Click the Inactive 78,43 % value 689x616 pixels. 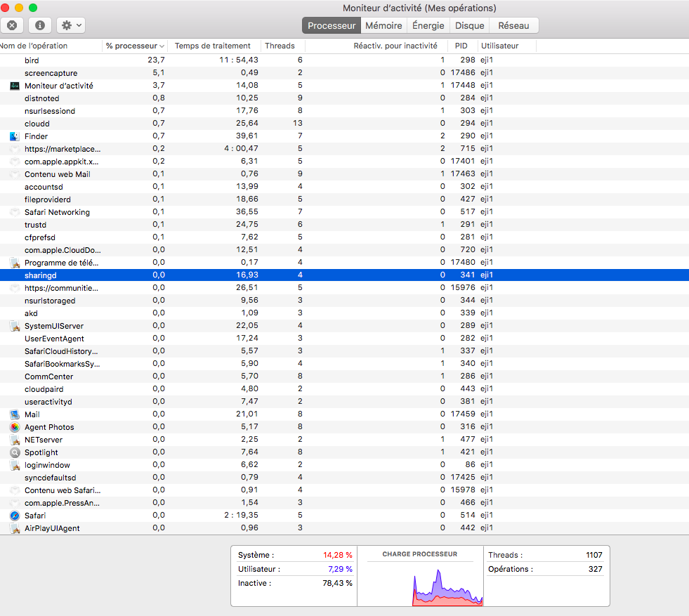coord(337,583)
